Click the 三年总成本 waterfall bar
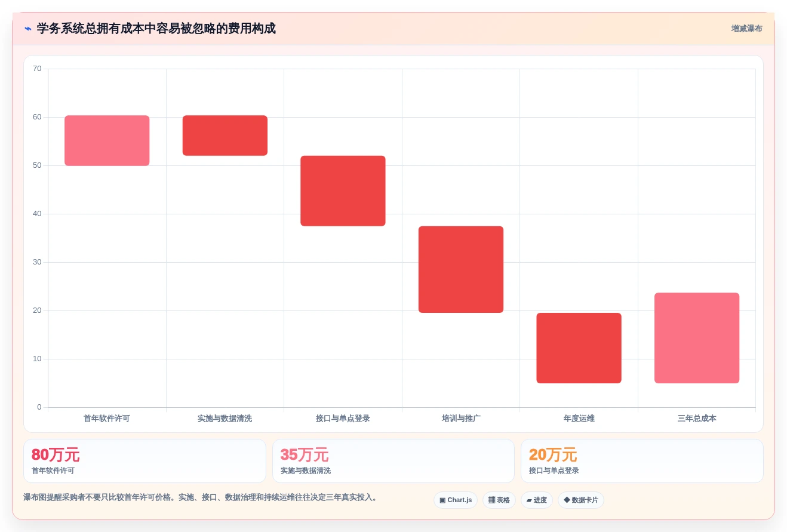Image resolution: width=787 pixels, height=532 pixels. 697,338
